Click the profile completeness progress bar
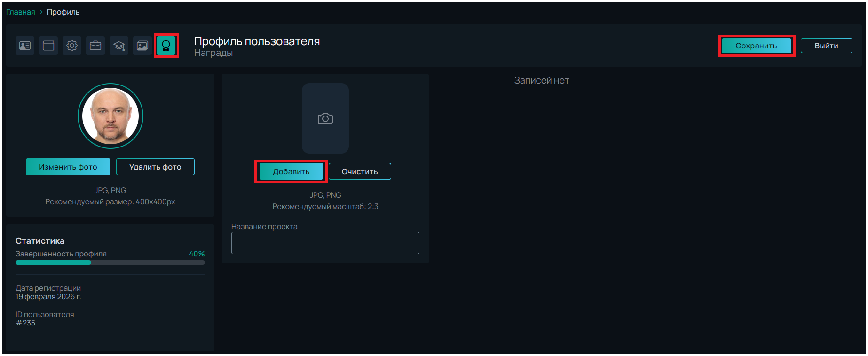The height and width of the screenshot is (356, 868). tap(110, 263)
